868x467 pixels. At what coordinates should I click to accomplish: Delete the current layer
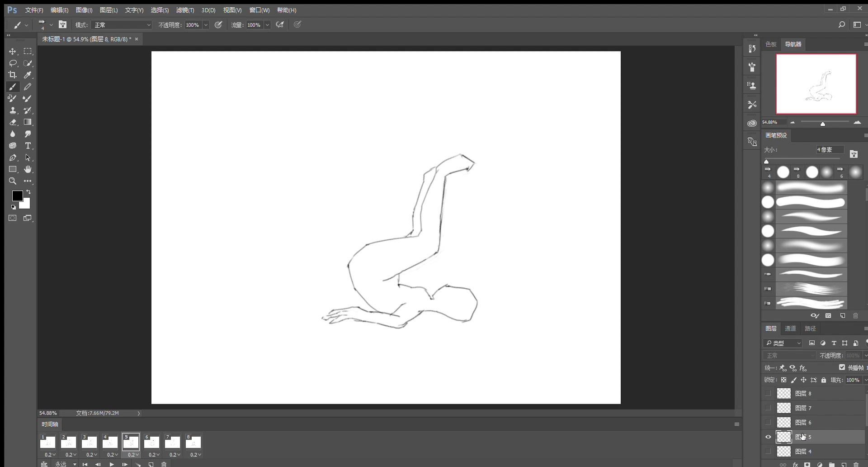(x=856, y=465)
